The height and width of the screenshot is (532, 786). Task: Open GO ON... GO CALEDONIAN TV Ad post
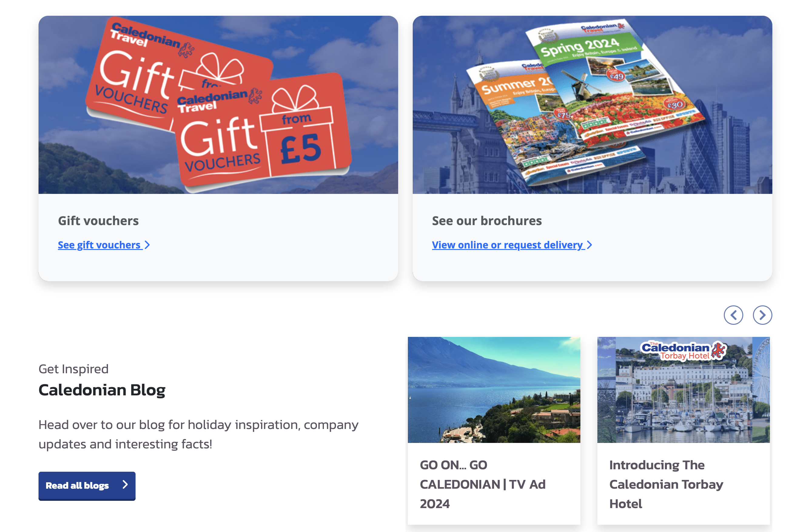pos(482,484)
